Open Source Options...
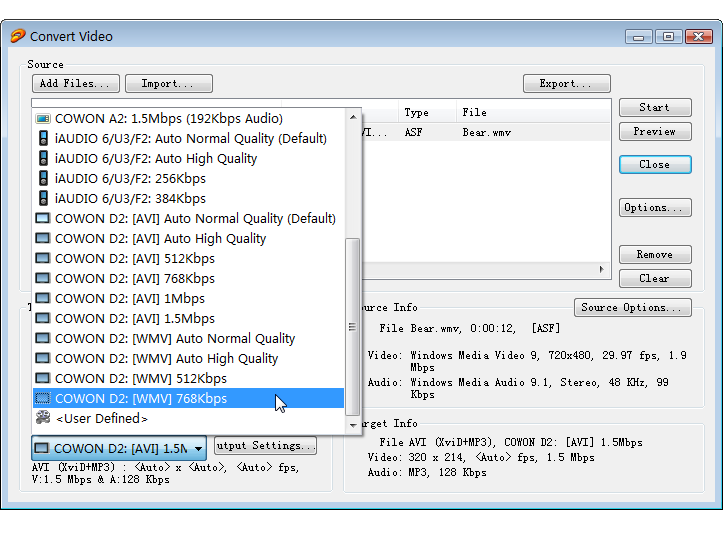The width and height of the screenshot is (723, 542). [x=633, y=308]
